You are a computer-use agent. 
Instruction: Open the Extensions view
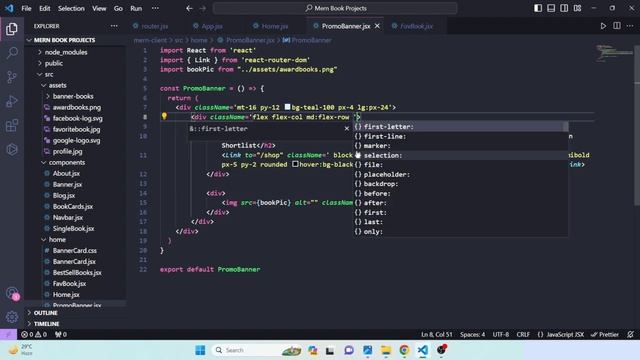pos(12,125)
